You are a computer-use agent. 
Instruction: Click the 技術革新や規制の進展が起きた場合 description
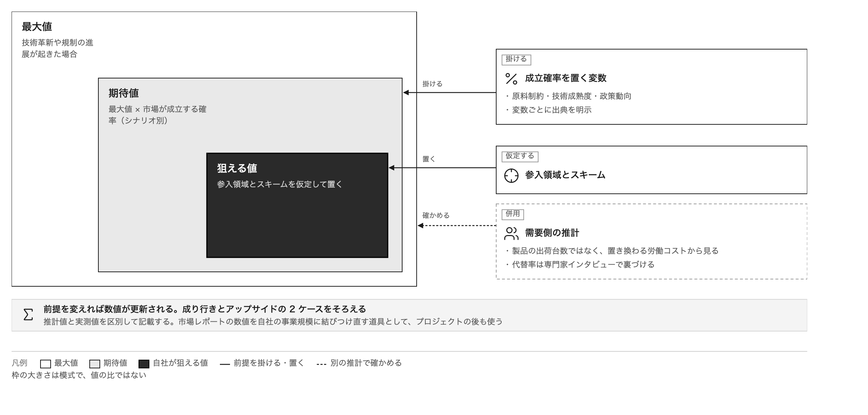click(x=58, y=48)
